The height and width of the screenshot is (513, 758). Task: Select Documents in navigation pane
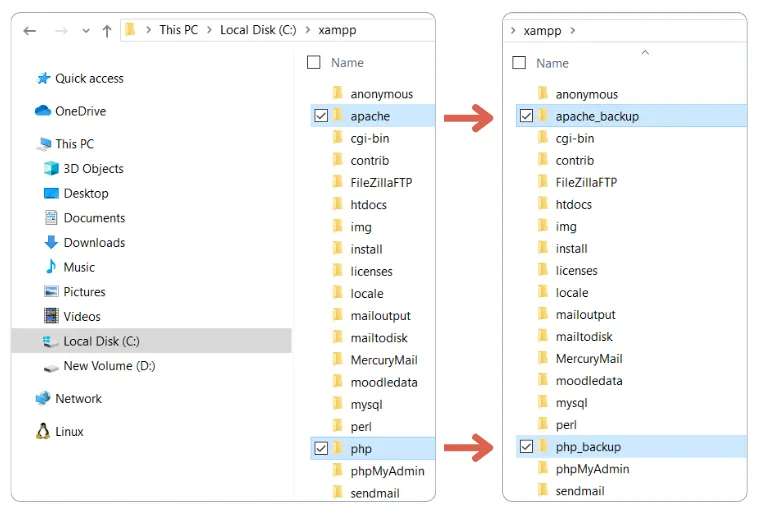(94, 218)
